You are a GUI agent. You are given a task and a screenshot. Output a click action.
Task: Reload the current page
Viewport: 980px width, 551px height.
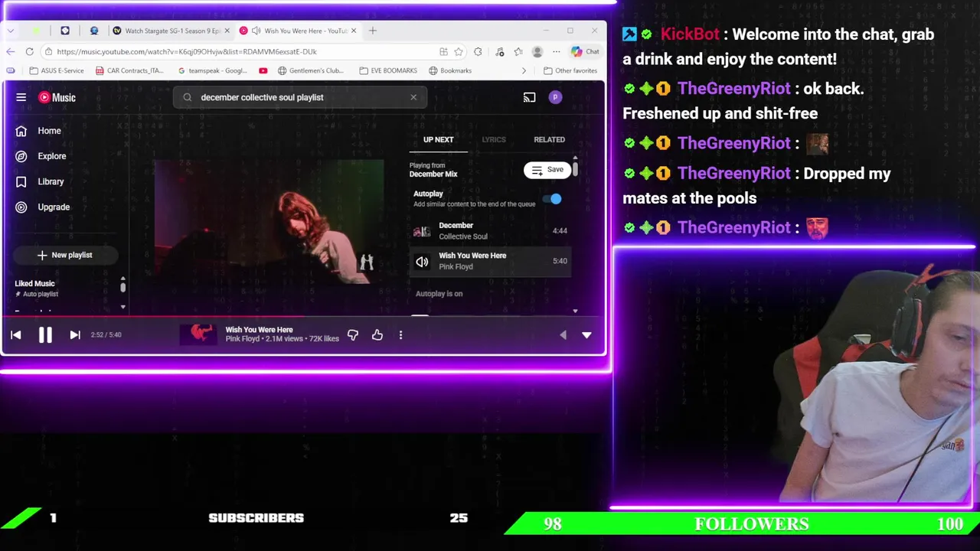(x=29, y=51)
